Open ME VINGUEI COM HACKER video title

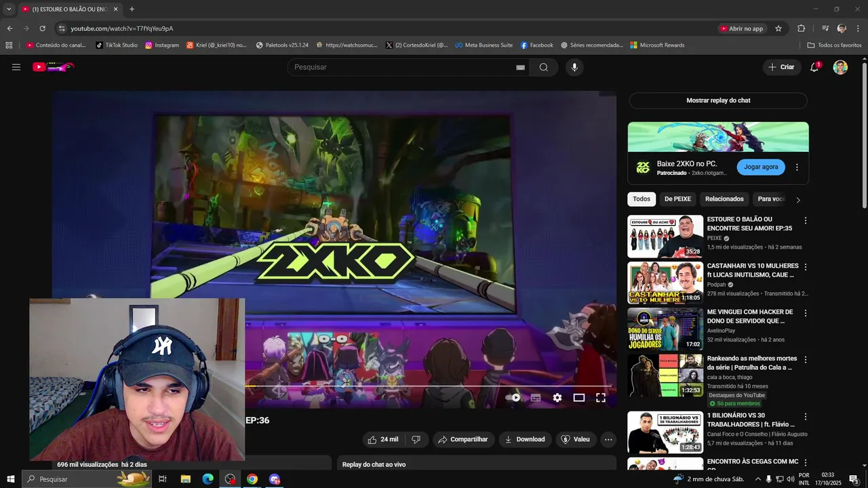[x=750, y=317]
